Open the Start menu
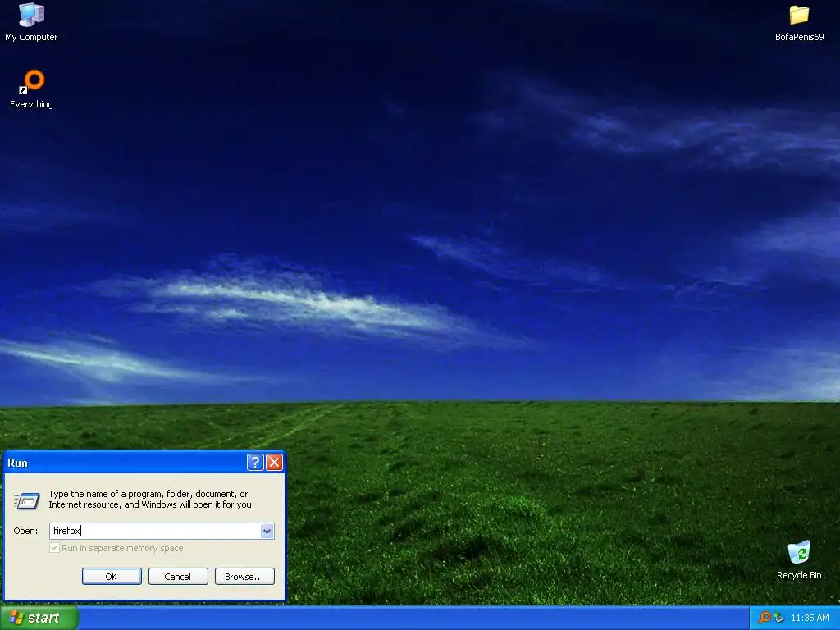The image size is (840, 630). click(39, 619)
